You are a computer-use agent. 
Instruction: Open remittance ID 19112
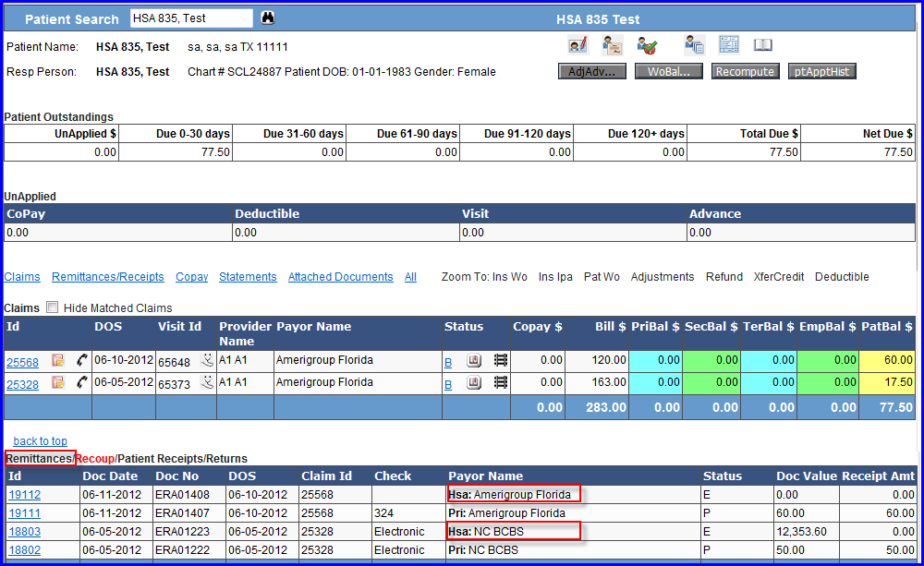point(24,495)
